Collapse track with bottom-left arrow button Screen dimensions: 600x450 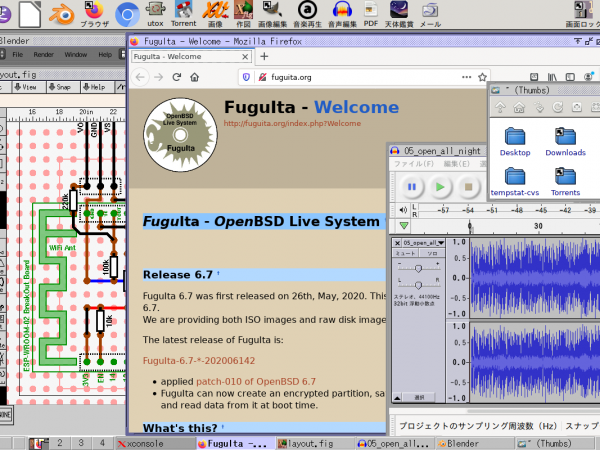click(x=397, y=398)
